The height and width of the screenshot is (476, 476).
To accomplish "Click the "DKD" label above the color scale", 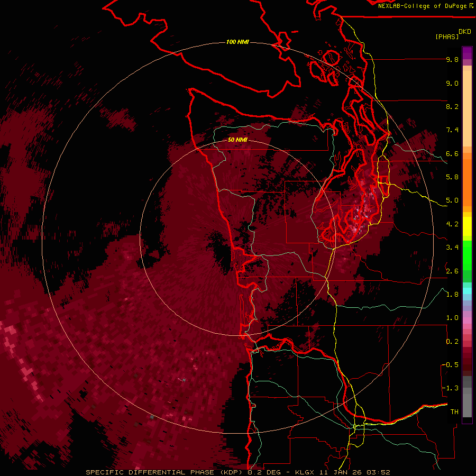I will click(x=465, y=31).
